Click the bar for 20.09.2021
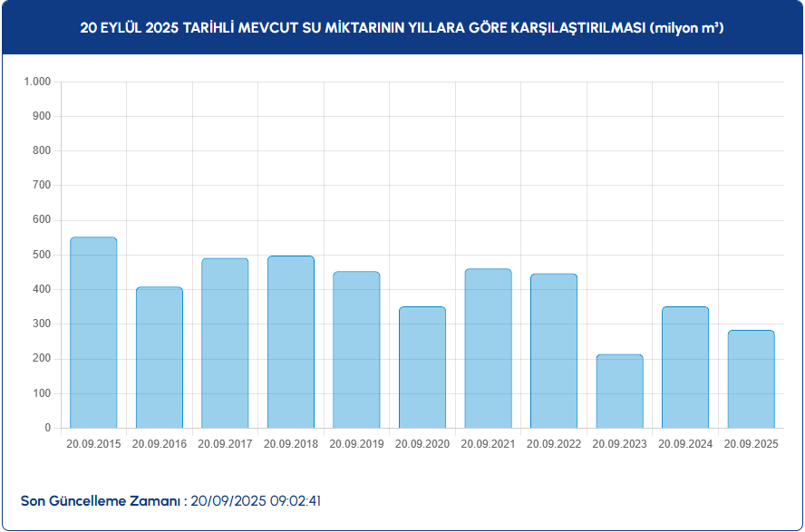This screenshot has height=532, width=805. [x=488, y=348]
